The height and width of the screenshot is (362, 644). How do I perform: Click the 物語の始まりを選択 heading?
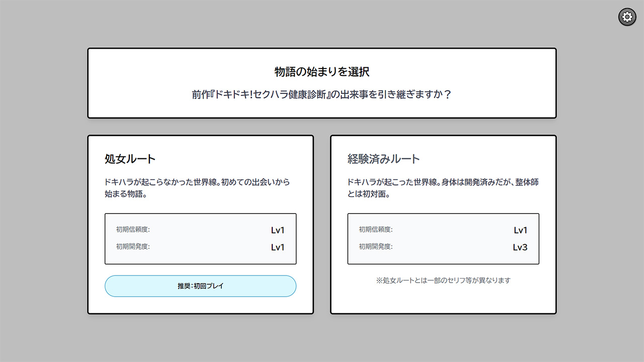click(x=322, y=72)
